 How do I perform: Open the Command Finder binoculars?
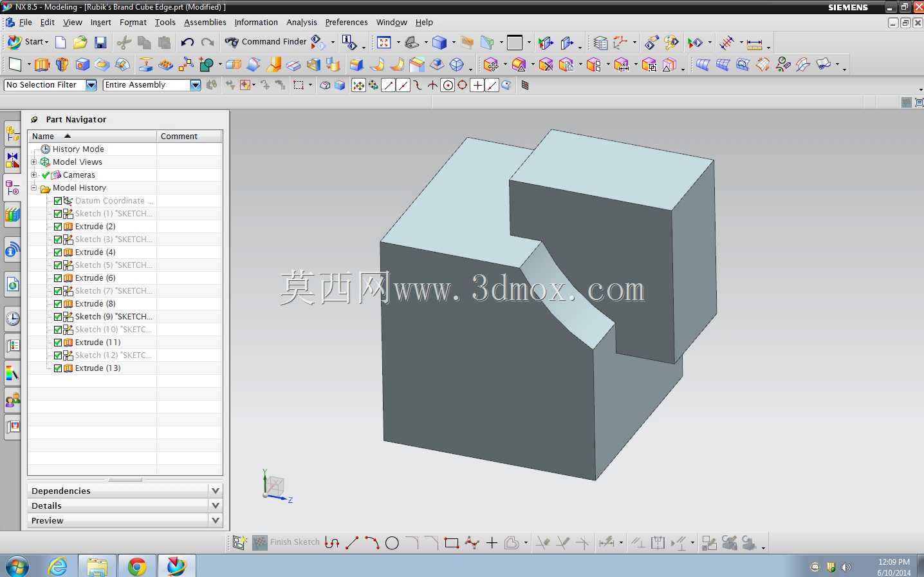pyautogui.click(x=232, y=43)
